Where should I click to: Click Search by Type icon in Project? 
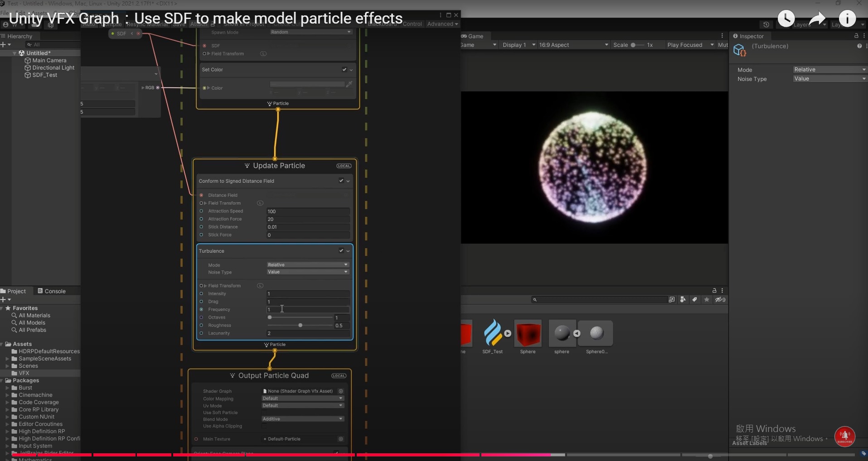point(683,300)
